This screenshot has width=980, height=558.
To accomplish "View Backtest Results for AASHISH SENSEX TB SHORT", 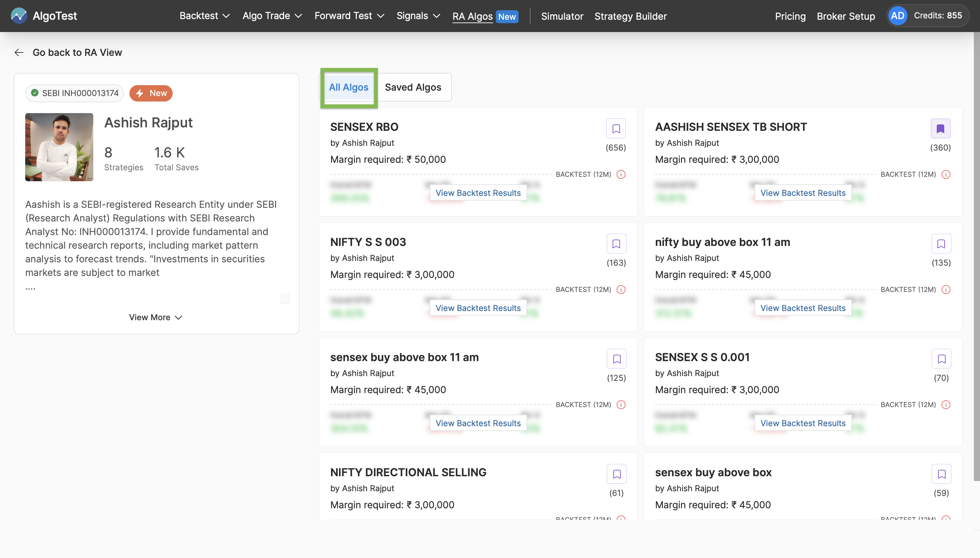I will pyautogui.click(x=803, y=193).
